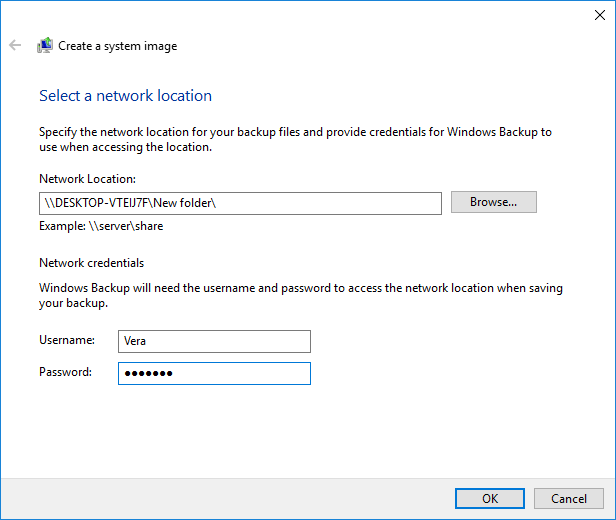Click the "Username:" label
The width and height of the screenshot is (616, 520).
click(67, 341)
